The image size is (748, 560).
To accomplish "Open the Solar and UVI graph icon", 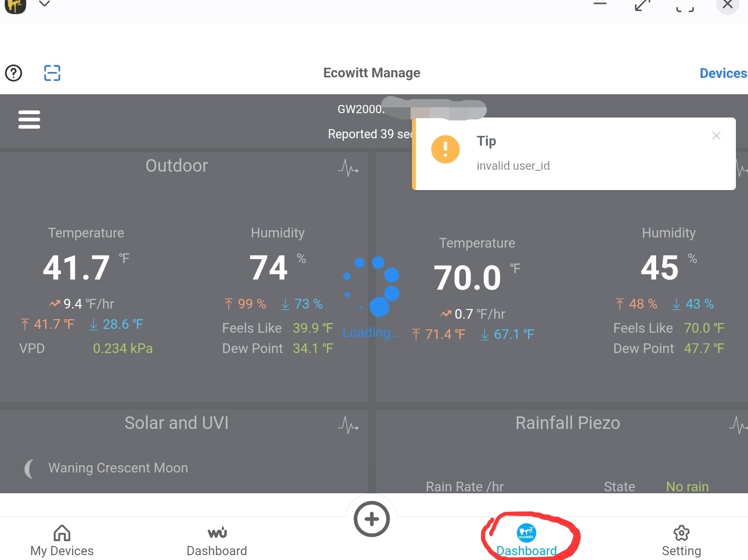I will pyautogui.click(x=348, y=425).
